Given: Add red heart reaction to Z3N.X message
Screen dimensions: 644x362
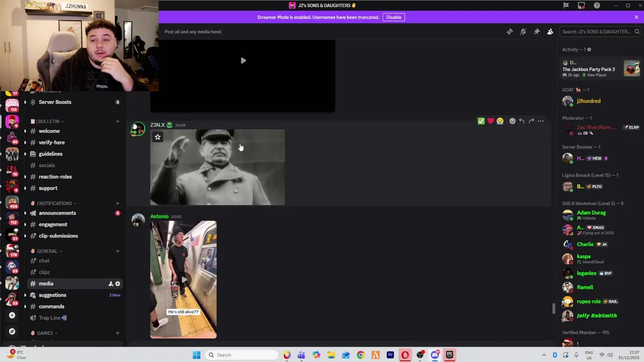Looking at the screenshot, I should (491, 121).
